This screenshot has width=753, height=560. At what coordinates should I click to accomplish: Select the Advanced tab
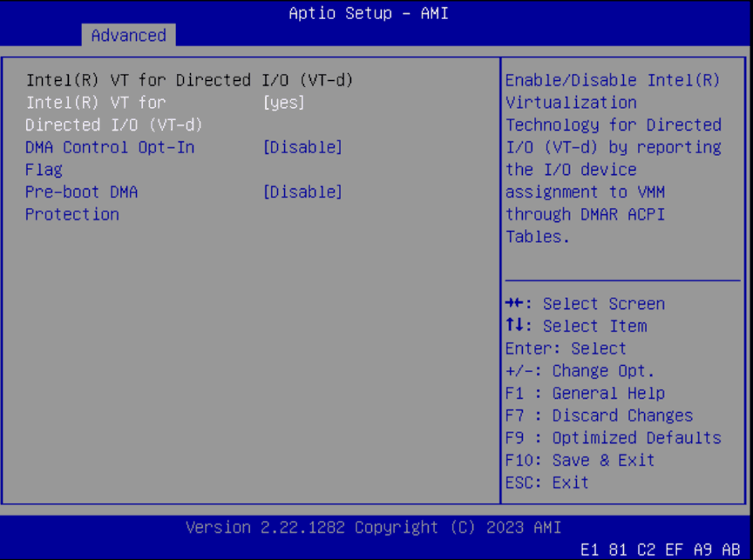128,35
